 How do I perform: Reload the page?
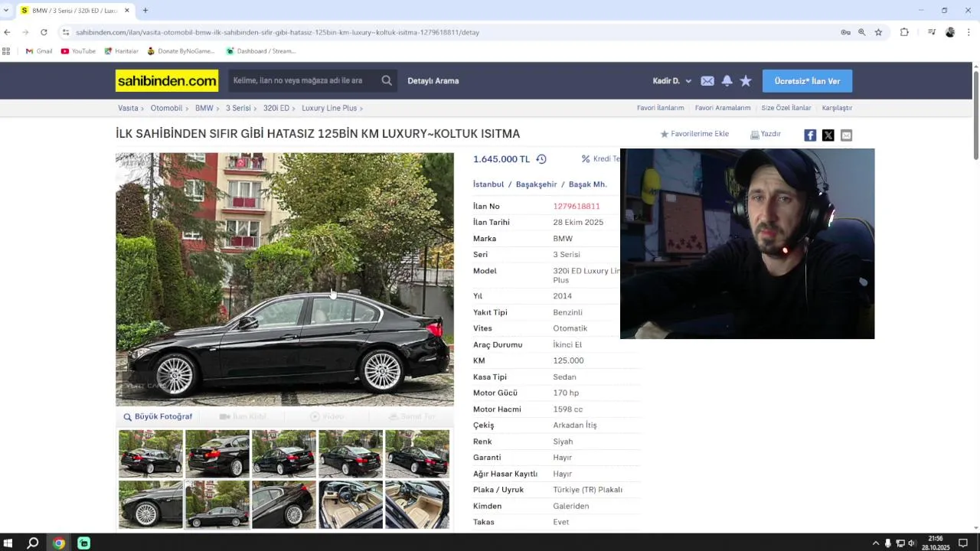44,32
